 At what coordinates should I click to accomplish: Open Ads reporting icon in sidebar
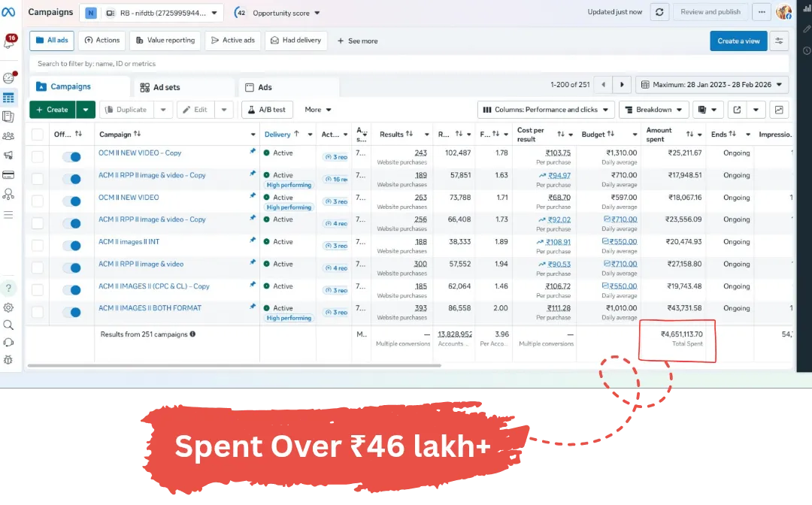click(x=8, y=117)
